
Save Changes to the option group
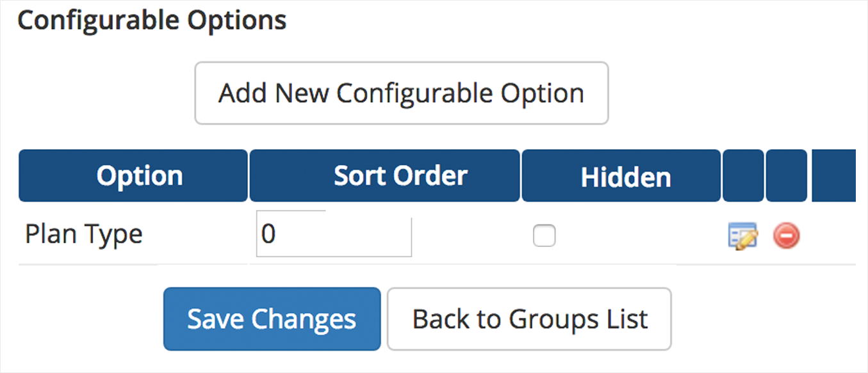point(272,319)
